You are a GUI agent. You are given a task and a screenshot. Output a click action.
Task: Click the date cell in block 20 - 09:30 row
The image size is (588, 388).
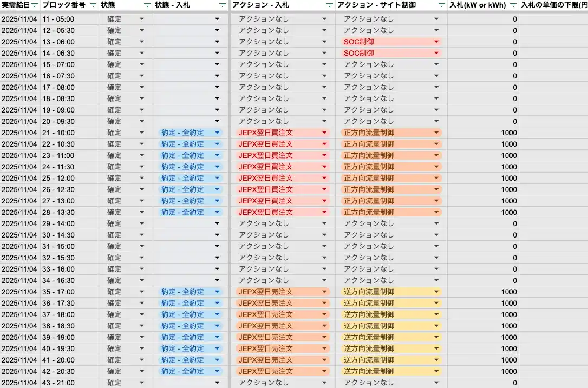tap(19, 121)
